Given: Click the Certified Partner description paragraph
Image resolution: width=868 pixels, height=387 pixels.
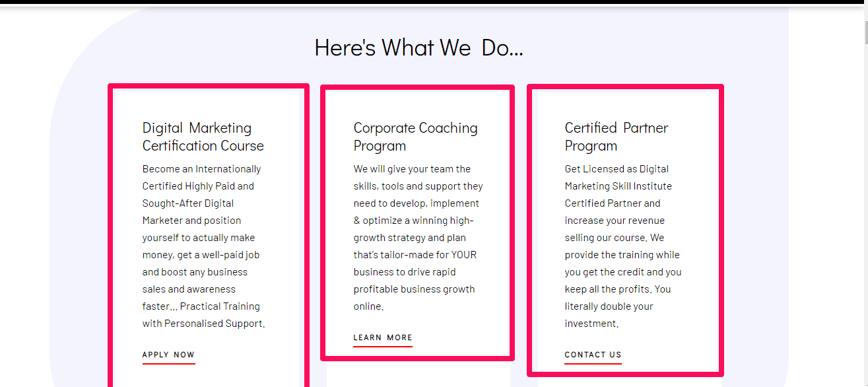Looking at the screenshot, I should coord(622,246).
